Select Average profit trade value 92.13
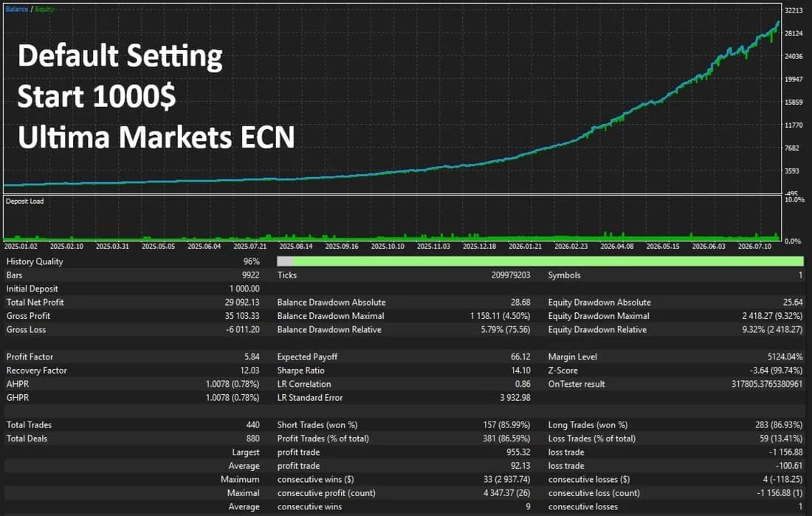 (x=520, y=466)
